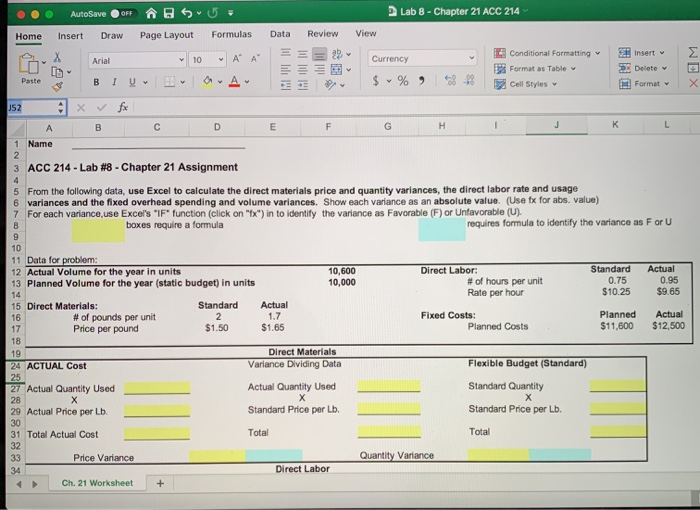Click the Format cells button
Image resolution: width=700 pixels, height=510 pixels.
point(644,84)
